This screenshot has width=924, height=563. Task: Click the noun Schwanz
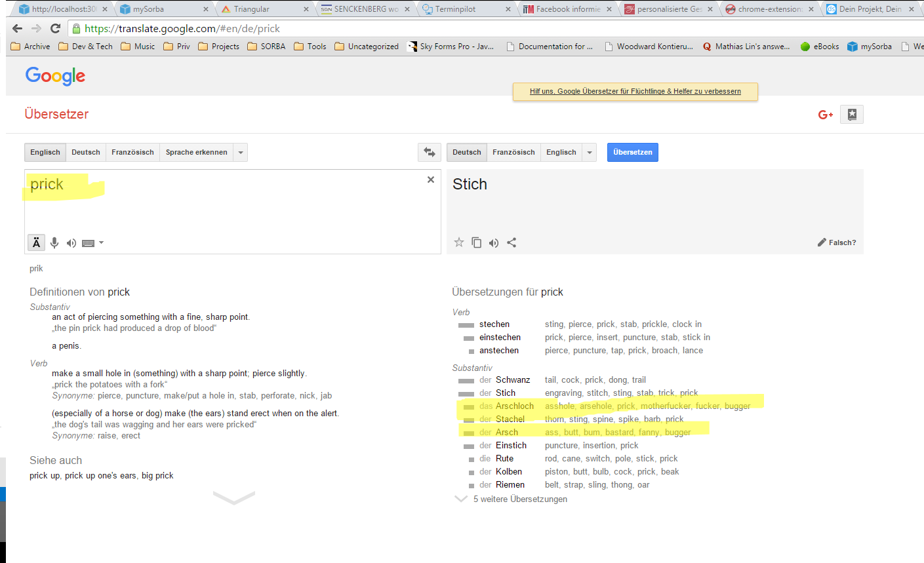(513, 379)
